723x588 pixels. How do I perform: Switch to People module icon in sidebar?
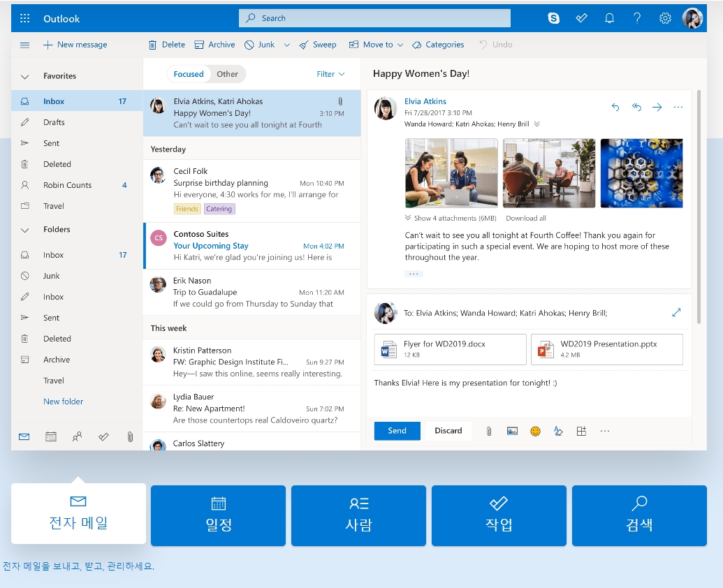(77, 436)
